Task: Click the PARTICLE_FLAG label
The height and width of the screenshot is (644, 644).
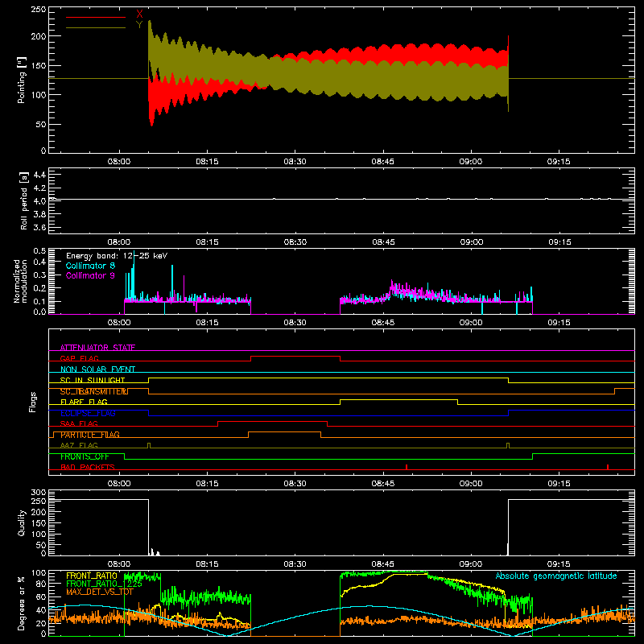Action: pos(90,435)
